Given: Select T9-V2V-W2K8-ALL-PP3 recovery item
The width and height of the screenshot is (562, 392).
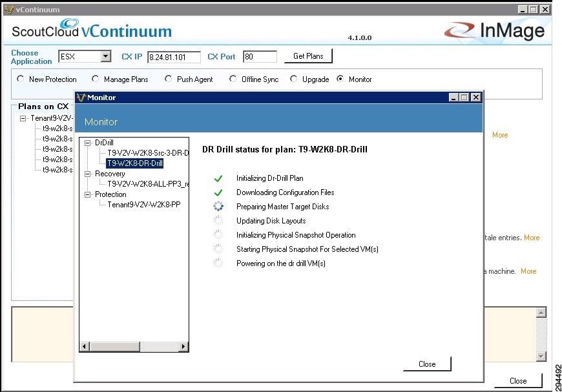Looking at the screenshot, I should tap(148, 184).
